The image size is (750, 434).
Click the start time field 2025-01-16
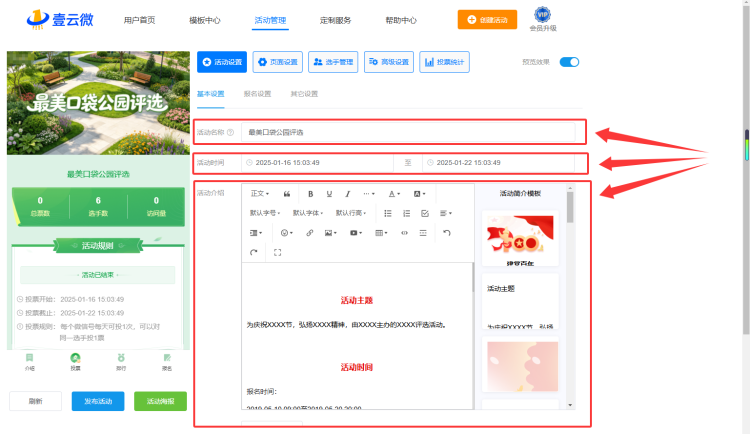pyautogui.click(x=317, y=163)
